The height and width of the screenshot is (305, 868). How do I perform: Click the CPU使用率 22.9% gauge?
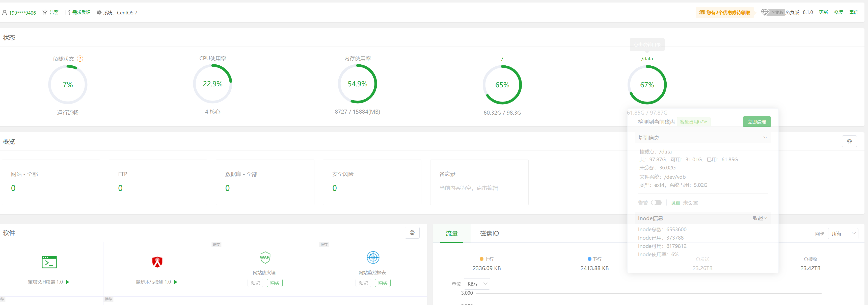tap(213, 84)
